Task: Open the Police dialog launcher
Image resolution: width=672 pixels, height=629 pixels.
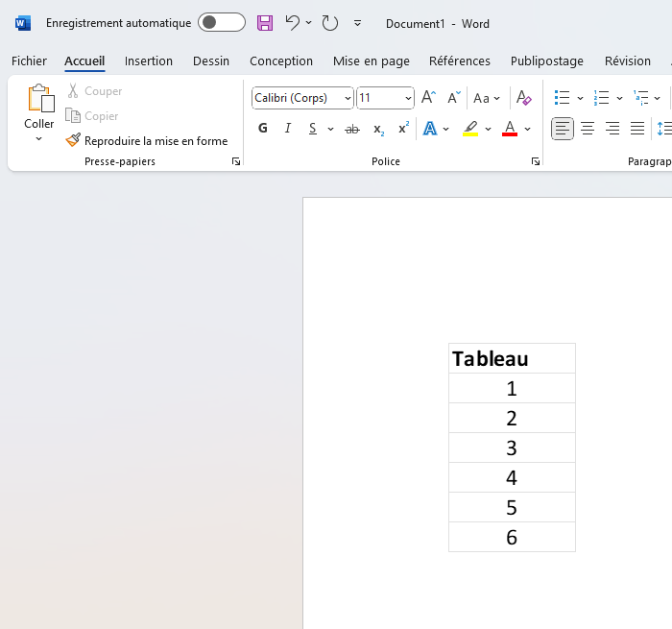Action: coord(536,161)
